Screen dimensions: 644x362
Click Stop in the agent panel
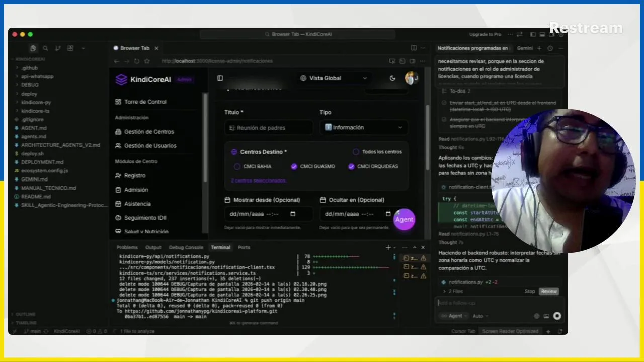click(530, 291)
